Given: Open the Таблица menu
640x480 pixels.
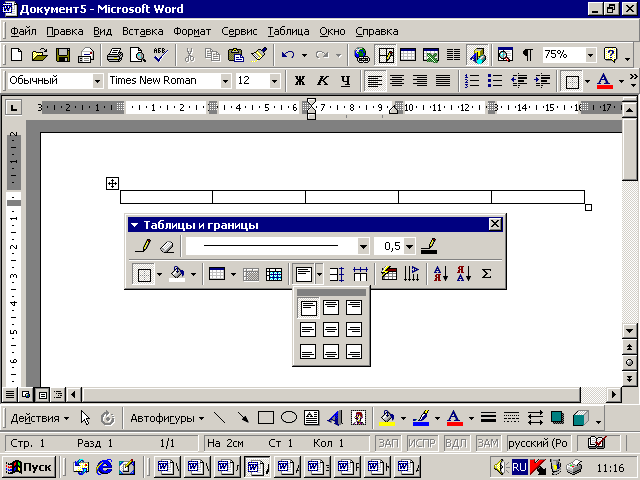Looking at the screenshot, I should (288, 31).
